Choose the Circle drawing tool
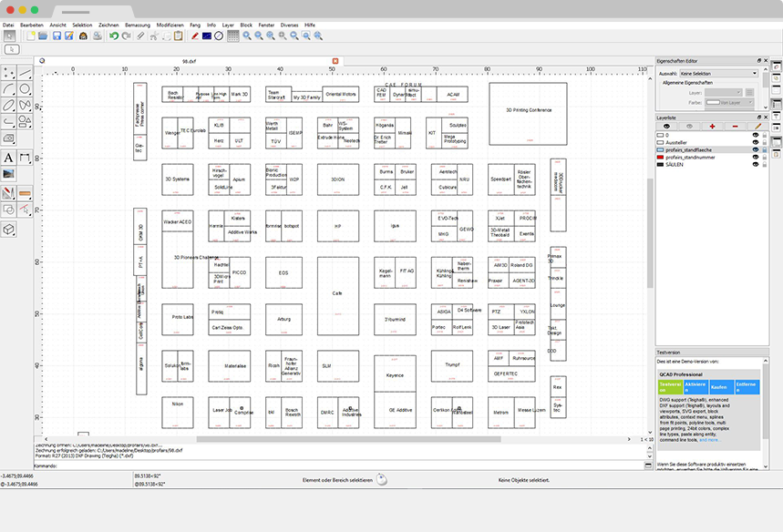783x532 pixels. click(25, 89)
